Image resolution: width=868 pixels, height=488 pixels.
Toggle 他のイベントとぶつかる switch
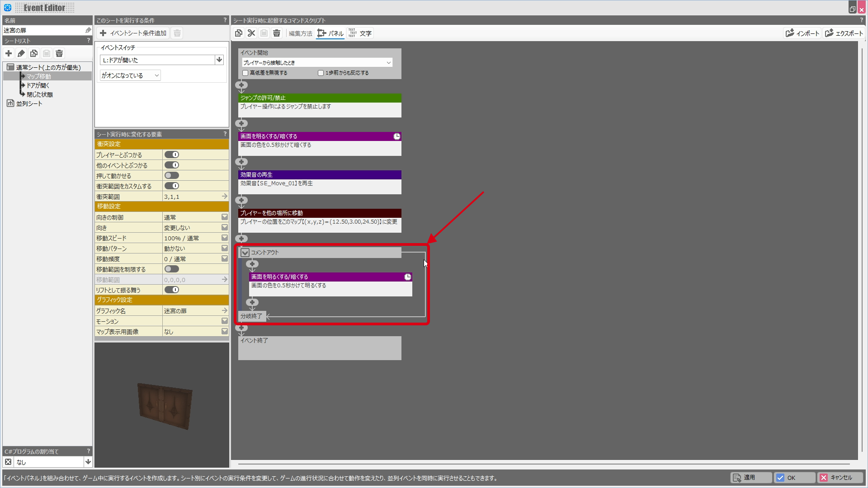click(172, 165)
